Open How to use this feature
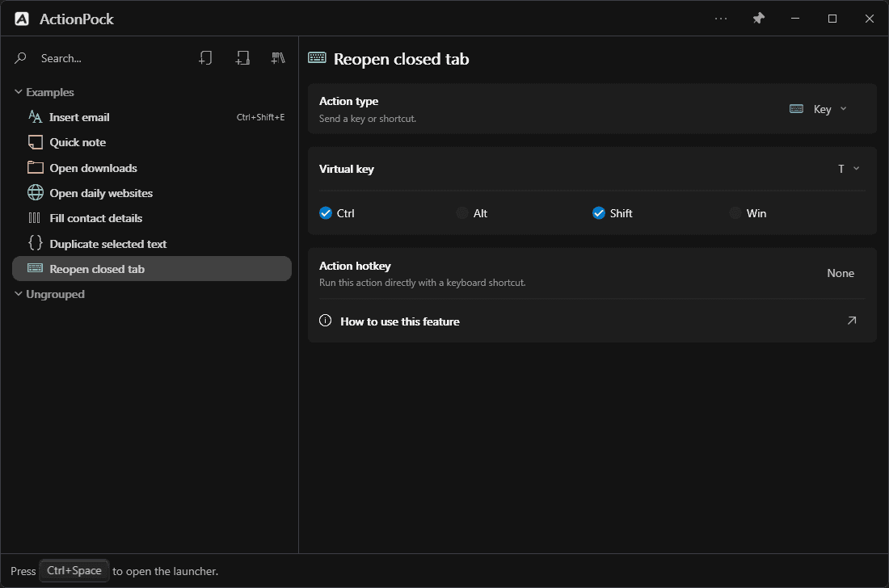The image size is (889, 588). (x=592, y=321)
